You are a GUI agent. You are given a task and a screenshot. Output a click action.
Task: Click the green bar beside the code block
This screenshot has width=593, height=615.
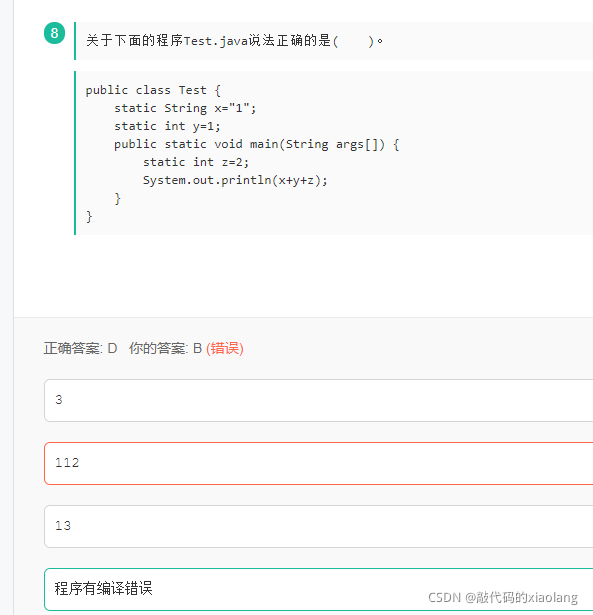tap(75, 153)
